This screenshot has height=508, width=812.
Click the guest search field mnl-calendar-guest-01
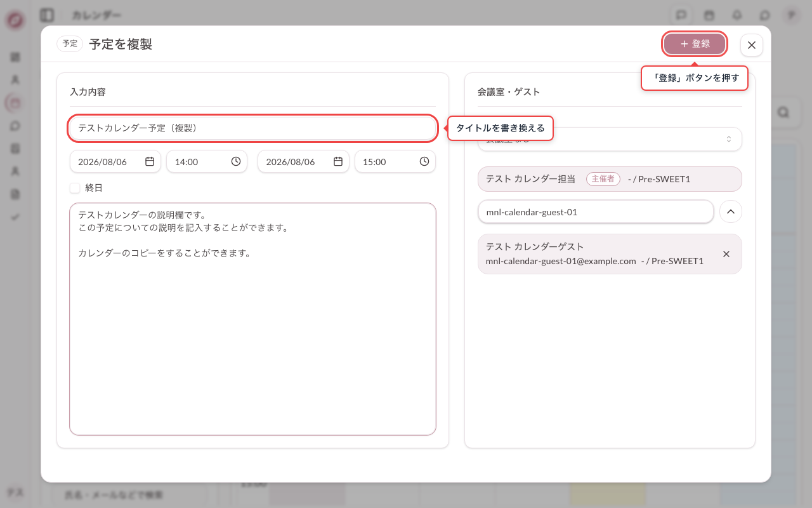coord(596,212)
